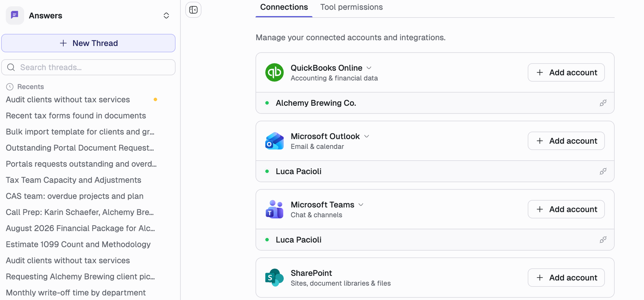Select Luca Pacioli under Microsoft Outlook
644x300 pixels.
[x=435, y=171]
